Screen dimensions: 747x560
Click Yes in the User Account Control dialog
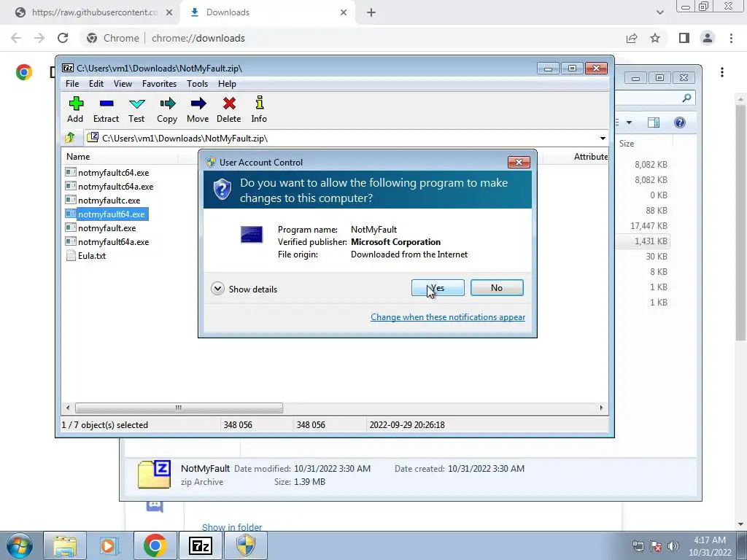438,287
